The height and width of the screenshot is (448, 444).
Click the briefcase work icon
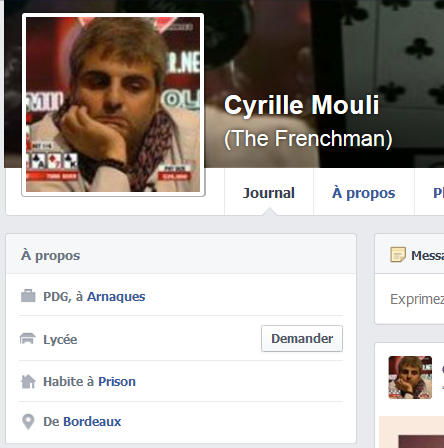click(x=28, y=296)
